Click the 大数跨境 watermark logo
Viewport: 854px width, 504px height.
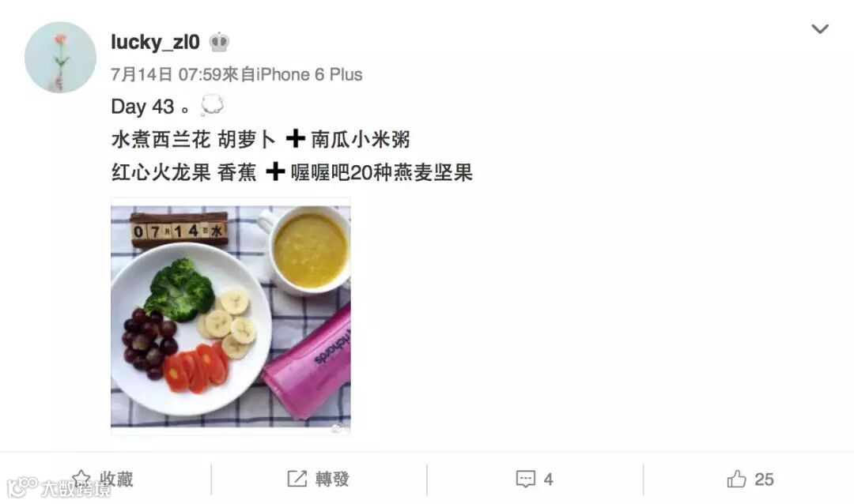tap(59, 487)
